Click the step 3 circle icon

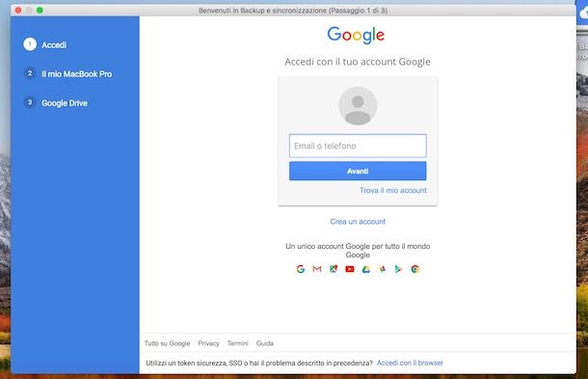click(30, 102)
